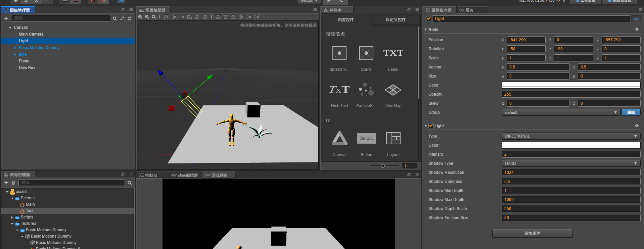This screenshot has height=249, width=644.
Task: Click the 添加组件 add component button
Action: [x=532, y=233]
